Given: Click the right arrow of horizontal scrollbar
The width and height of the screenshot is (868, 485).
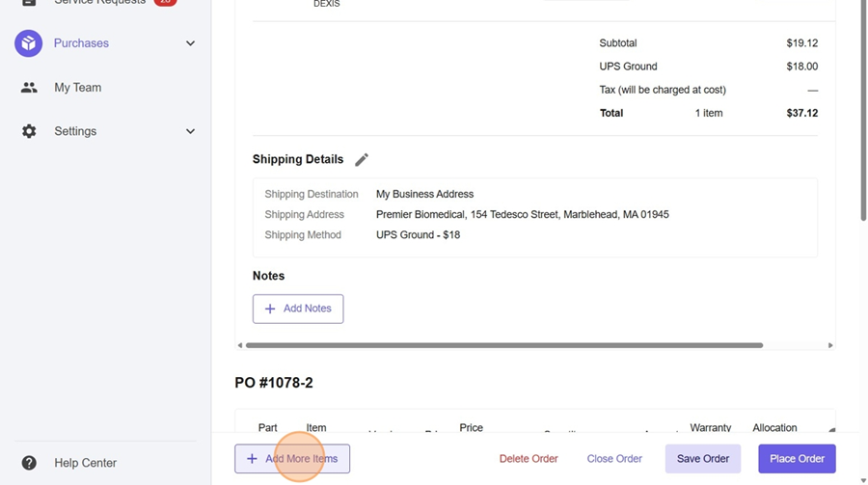Looking at the screenshot, I should point(830,345).
